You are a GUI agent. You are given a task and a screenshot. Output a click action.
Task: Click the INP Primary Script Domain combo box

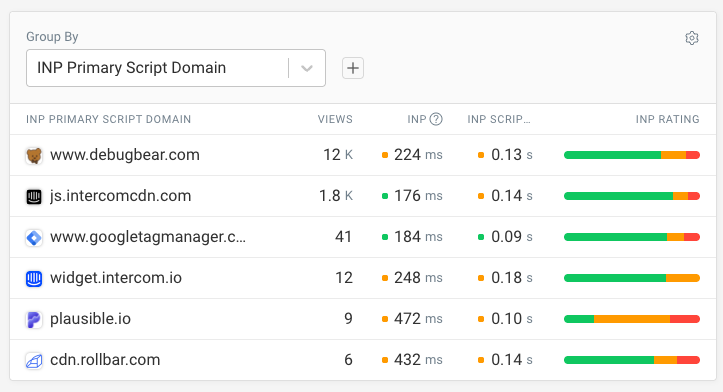(x=176, y=68)
